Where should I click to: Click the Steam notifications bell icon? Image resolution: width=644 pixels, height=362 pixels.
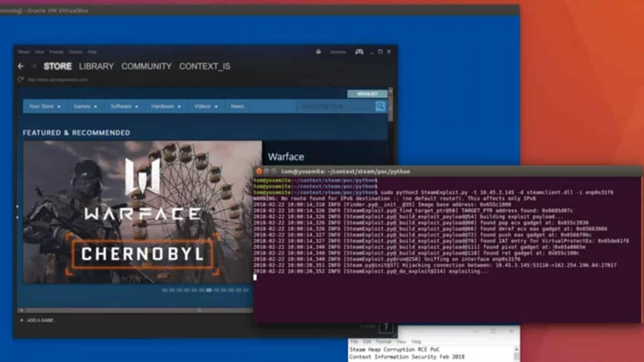(319, 51)
